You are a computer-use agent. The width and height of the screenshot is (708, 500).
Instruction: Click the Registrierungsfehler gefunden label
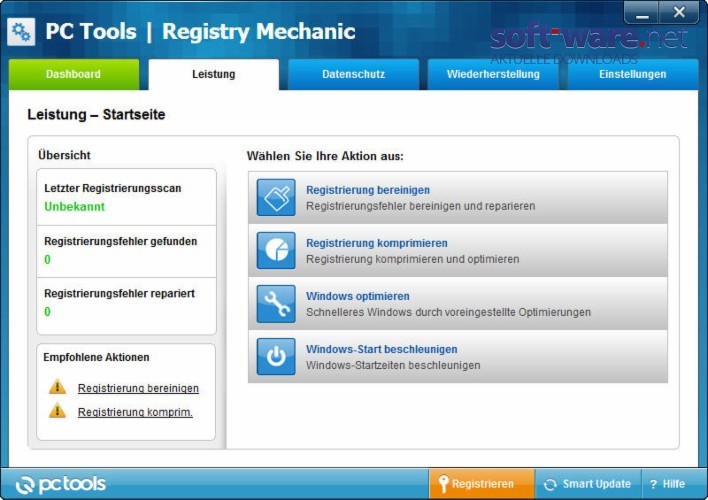tap(121, 241)
